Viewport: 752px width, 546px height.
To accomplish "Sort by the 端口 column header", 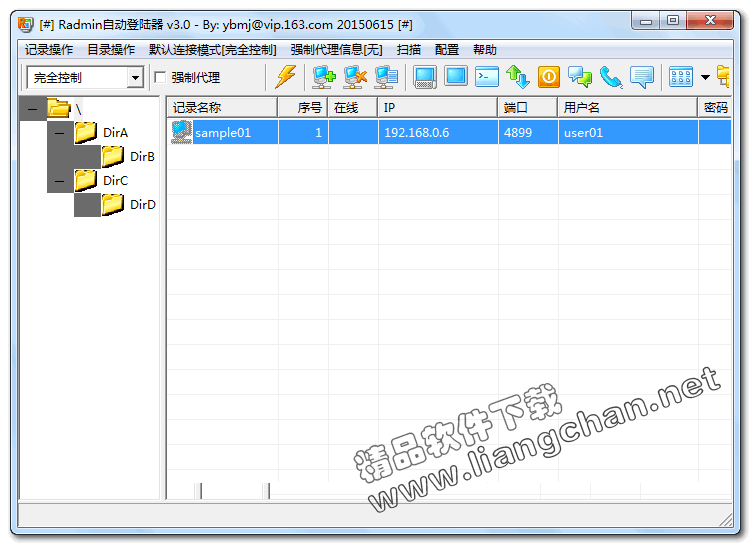I will (528, 107).
